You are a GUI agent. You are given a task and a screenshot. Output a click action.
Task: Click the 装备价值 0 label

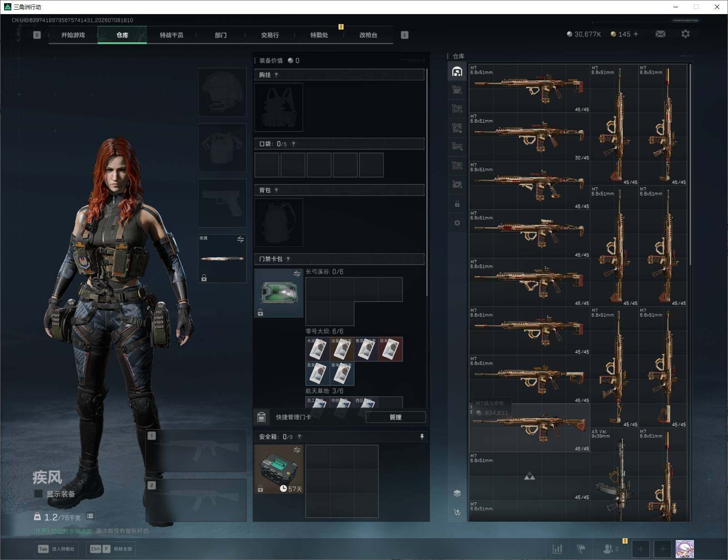pyautogui.click(x=279, y=60)
